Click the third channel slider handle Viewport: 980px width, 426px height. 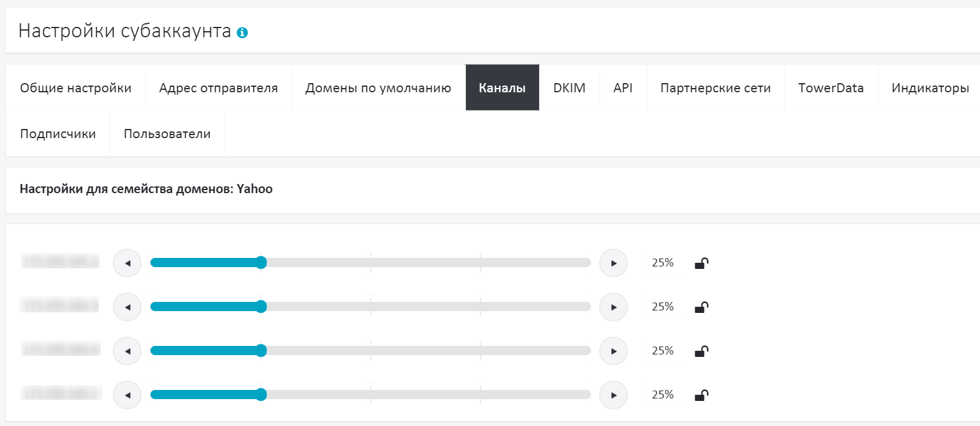pyautogui.click(x=261, y=351)
